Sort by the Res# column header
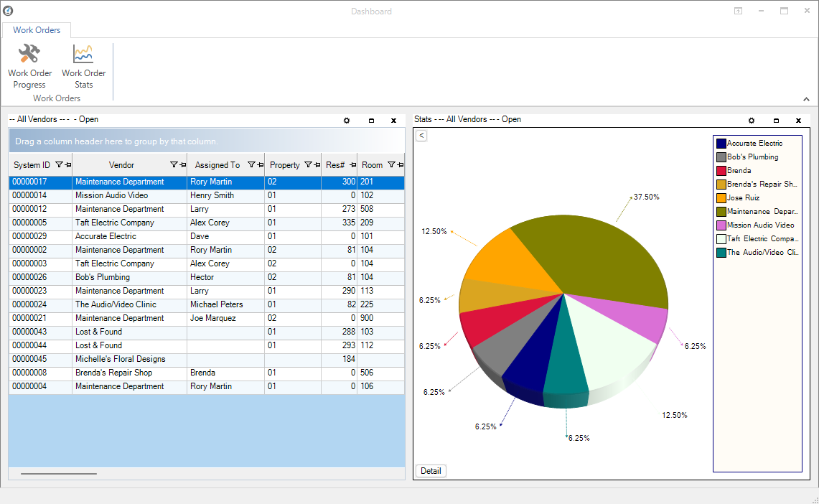This screenshot has height=504, width=819. click(335, 165)
